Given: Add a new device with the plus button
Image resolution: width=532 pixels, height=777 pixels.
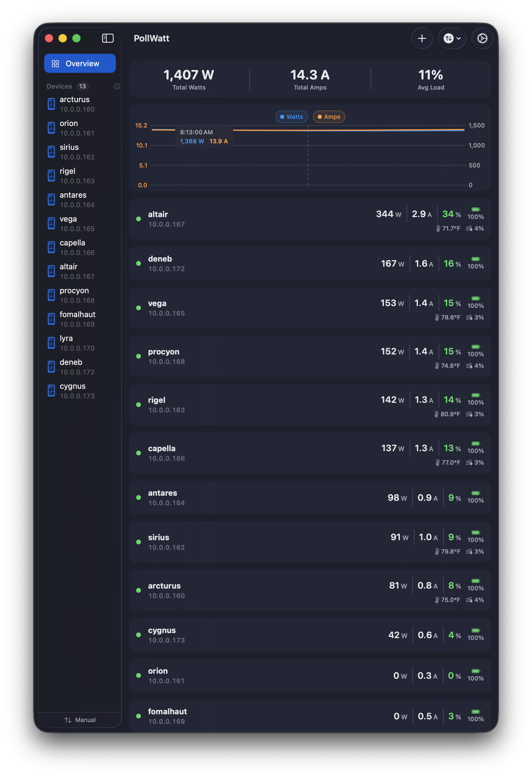Looking at the screenshot, I should coord(422,39).
